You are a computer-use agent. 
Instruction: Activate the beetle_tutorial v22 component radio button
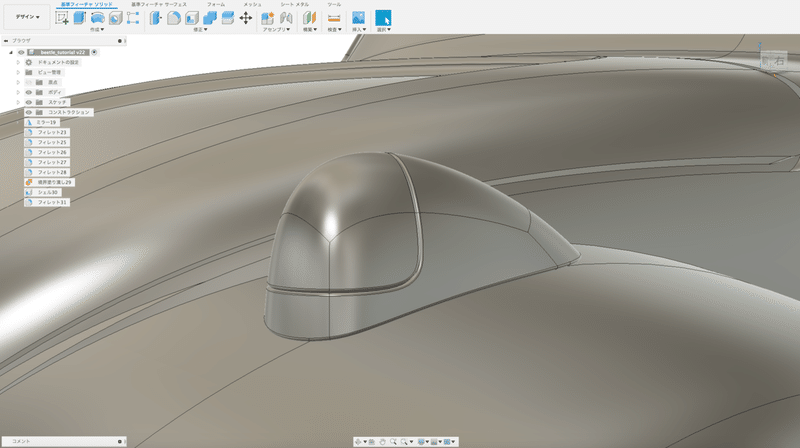tap(94, 52)
